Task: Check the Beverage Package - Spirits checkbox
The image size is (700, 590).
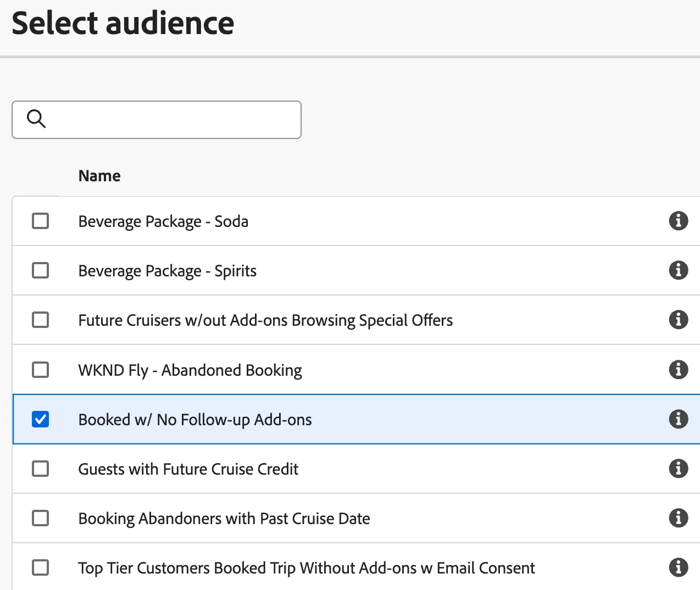Action: tap(41, 270)
